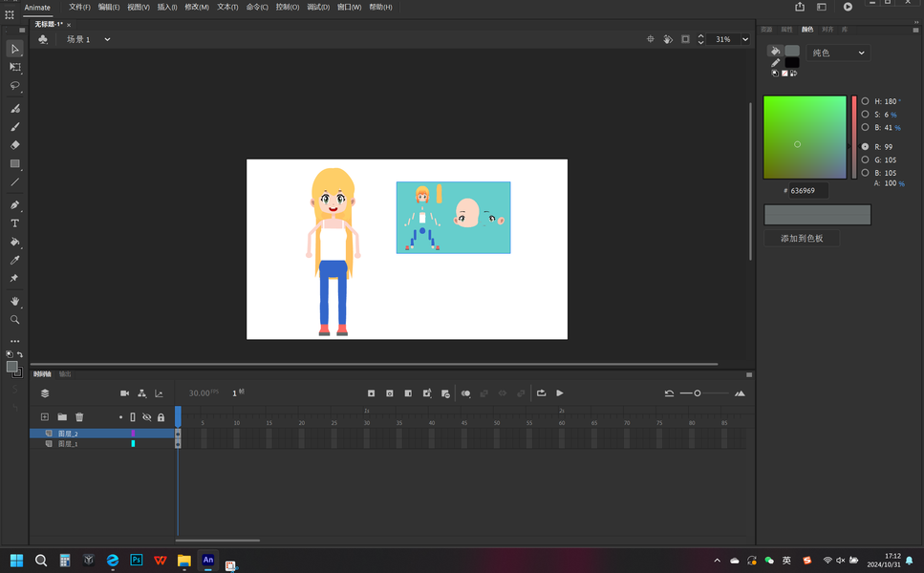This screenshot has height=573, width=924.
Task: Select the Lasso tool
Action: pos(14,86)
